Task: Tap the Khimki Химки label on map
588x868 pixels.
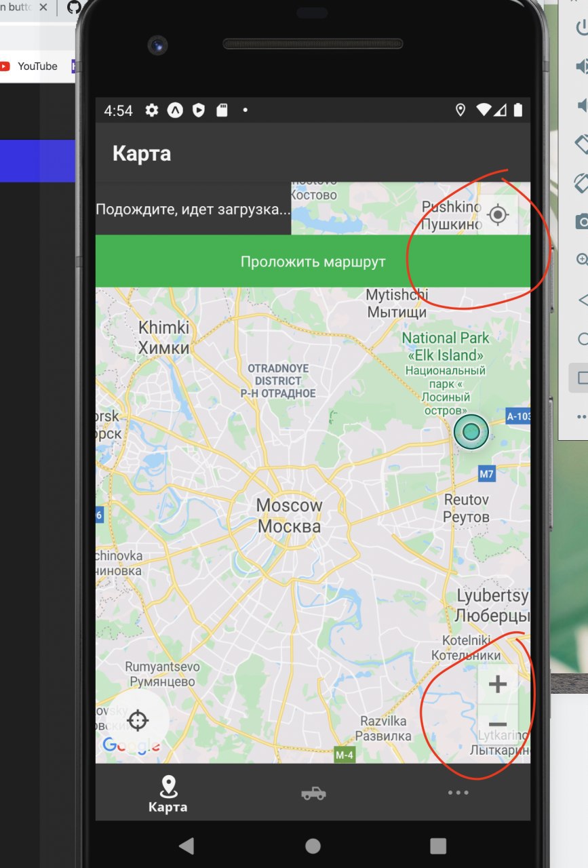Action: pyautogui.click(x=163, y=338)
